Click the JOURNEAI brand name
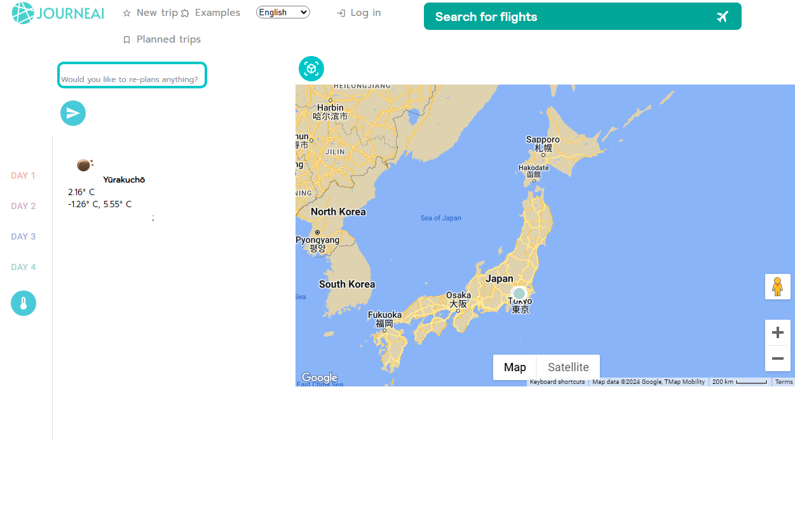795x532 pixels. [x=71, y=13]
